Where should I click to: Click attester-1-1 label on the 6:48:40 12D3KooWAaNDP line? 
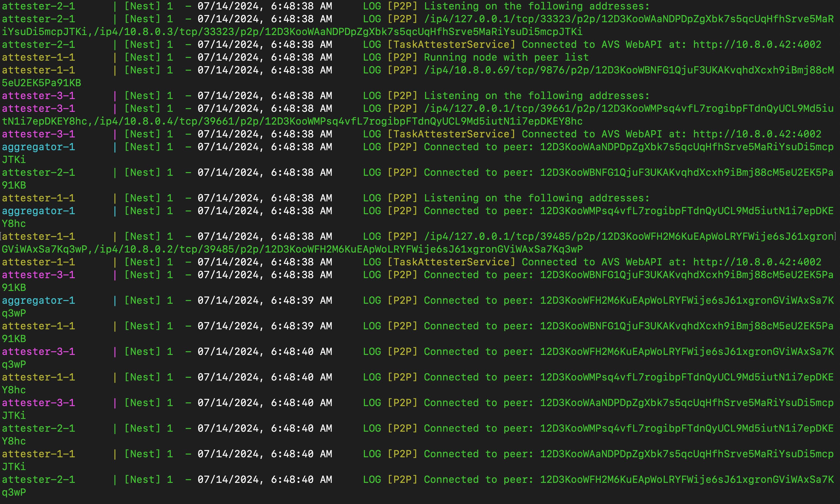coord(38,454)
